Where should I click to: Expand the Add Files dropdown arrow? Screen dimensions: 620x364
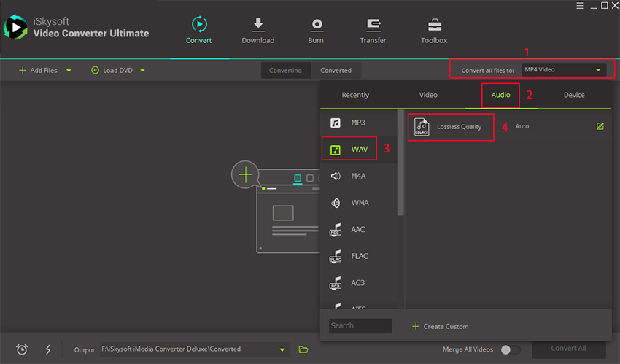[x=69, y=71]
